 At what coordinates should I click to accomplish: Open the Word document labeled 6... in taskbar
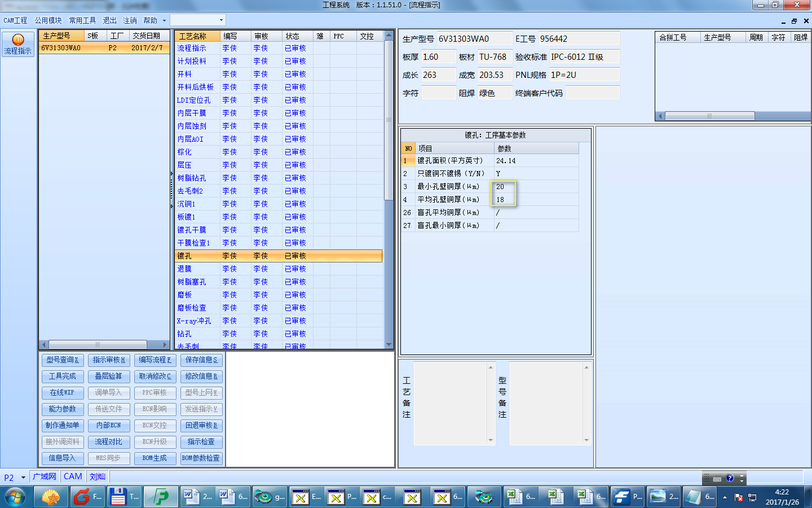233,497
